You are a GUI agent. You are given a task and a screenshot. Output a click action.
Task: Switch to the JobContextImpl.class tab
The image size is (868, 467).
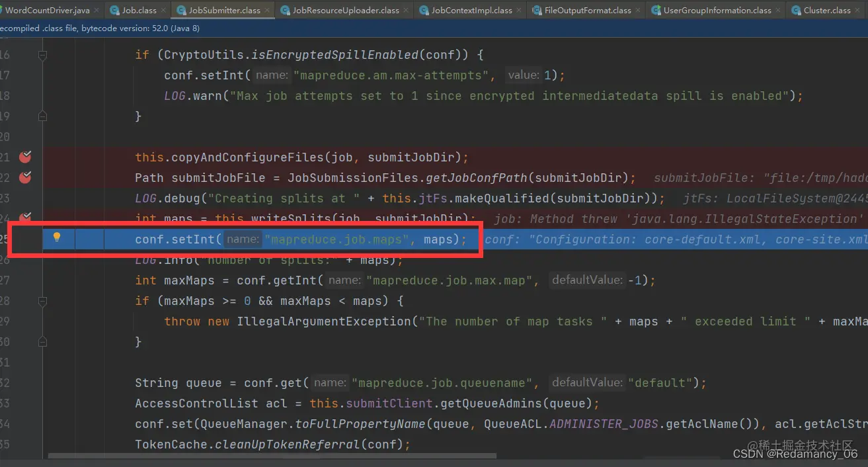471,11
